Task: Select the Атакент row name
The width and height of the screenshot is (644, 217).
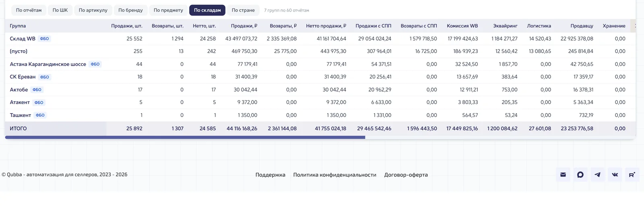Action: (20, 102)
